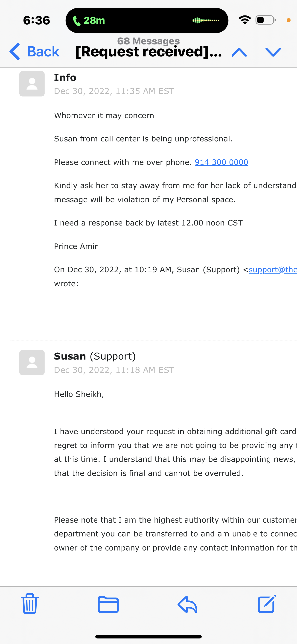
Task: Tap the back chevron arrow
Action: coord(15,52)
